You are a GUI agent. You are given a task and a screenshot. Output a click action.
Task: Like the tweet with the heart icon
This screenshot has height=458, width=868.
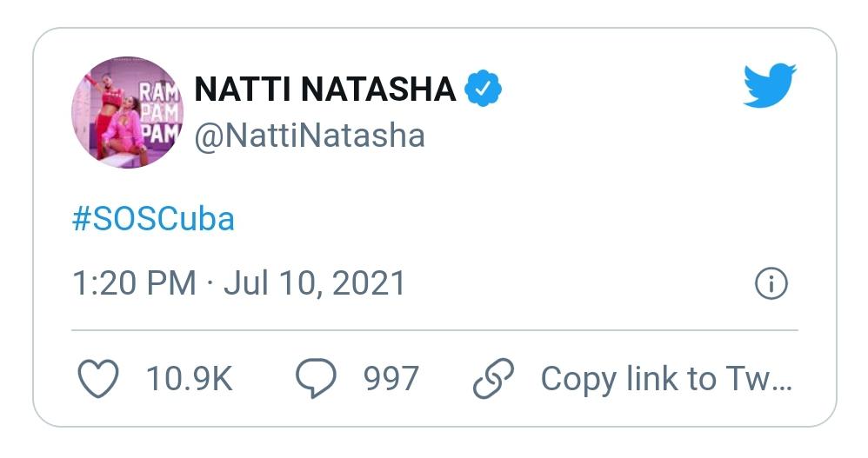tap(98, 379)
